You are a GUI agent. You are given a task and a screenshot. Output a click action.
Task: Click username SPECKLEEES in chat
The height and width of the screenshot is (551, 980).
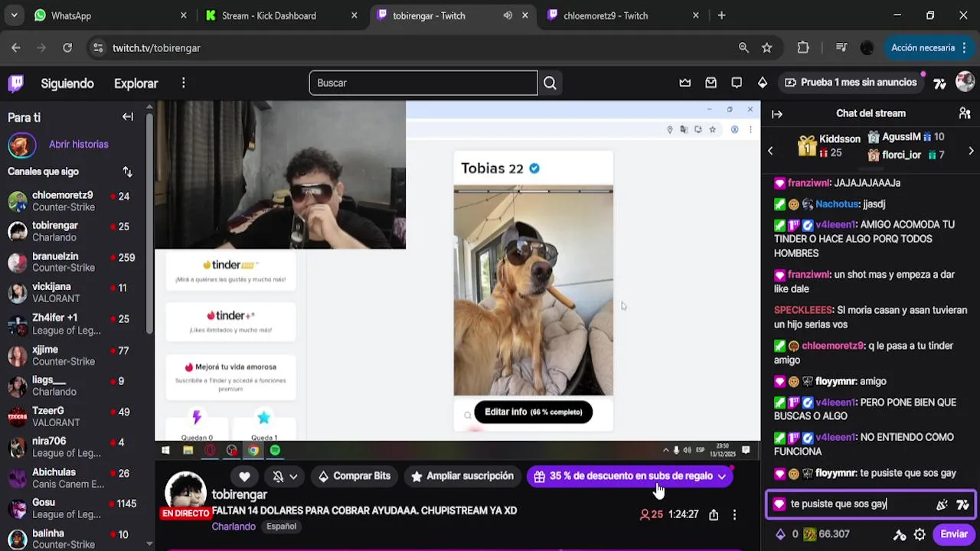pyautogui.click(x=803, y=311)
